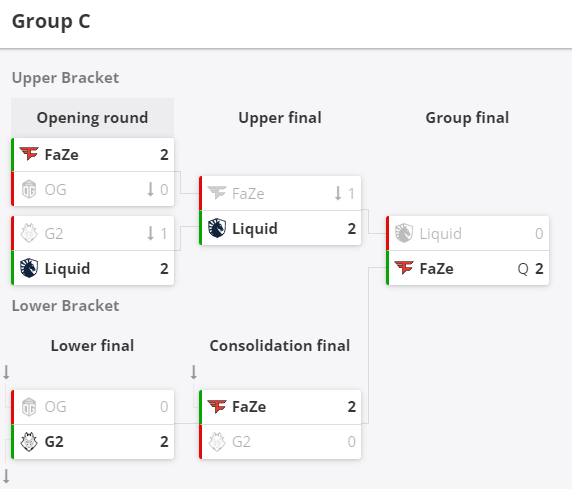Select the Upper final column header

click(280, 118)
